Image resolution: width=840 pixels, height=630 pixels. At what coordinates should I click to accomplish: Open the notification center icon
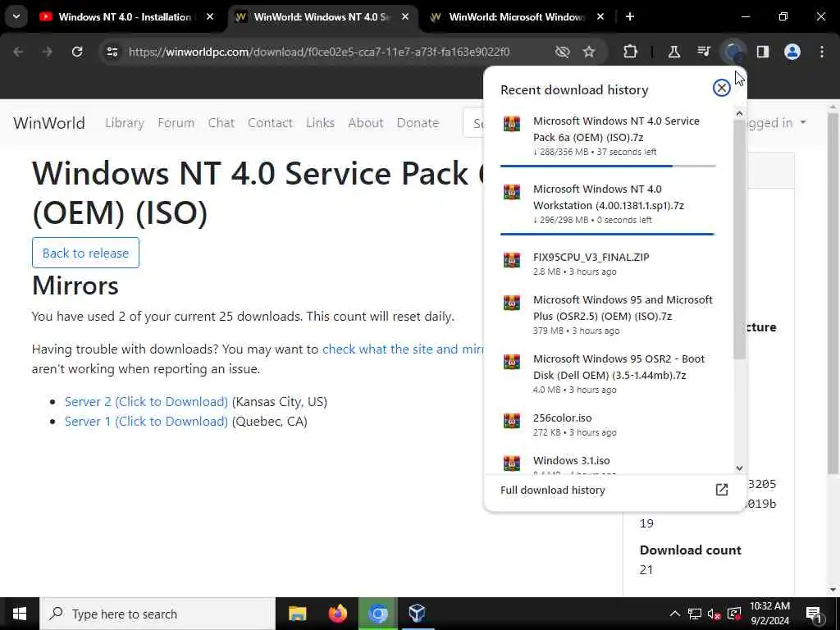pyautogui.click(x=814, y=614)
